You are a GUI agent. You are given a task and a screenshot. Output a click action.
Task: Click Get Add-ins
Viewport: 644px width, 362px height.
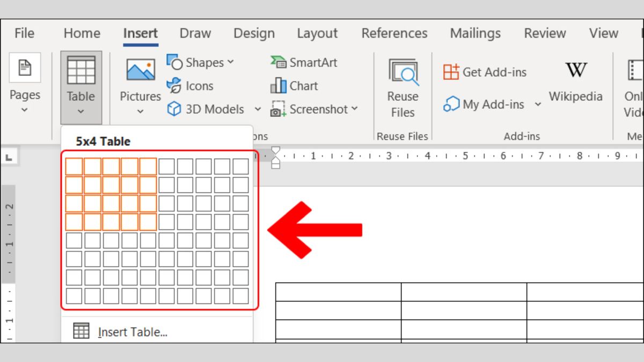pos(485,72)
